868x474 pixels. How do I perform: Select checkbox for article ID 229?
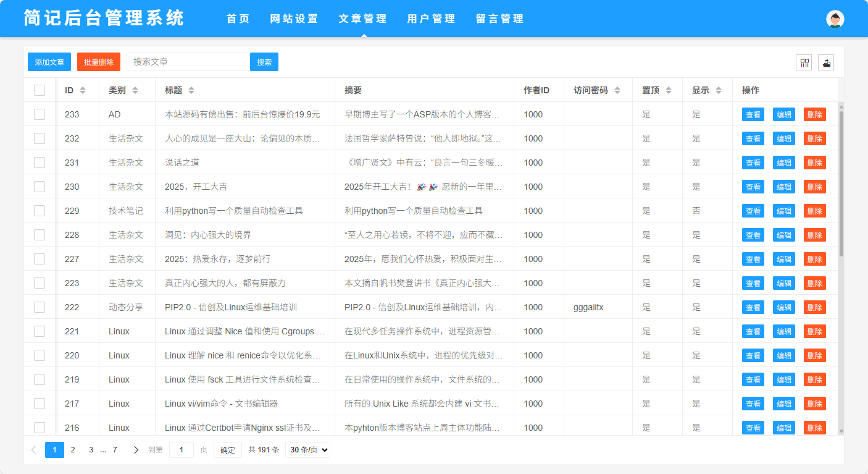tap(40, 211)
